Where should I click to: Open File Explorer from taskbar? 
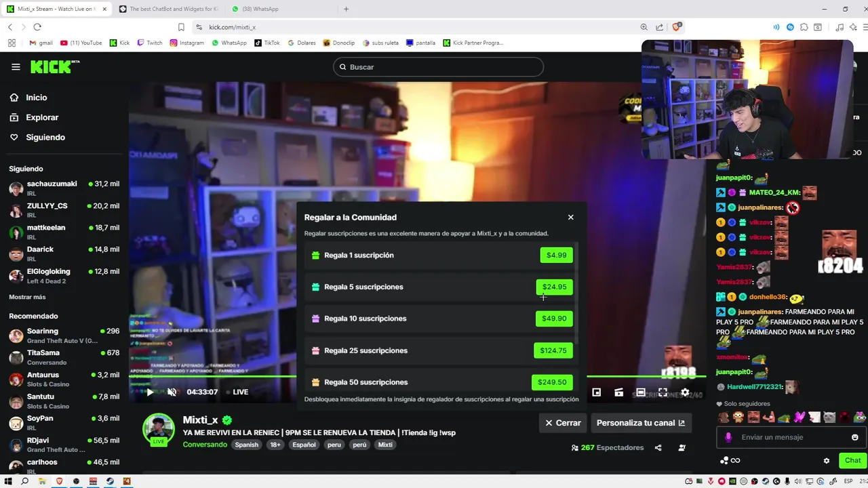point(42,481)
